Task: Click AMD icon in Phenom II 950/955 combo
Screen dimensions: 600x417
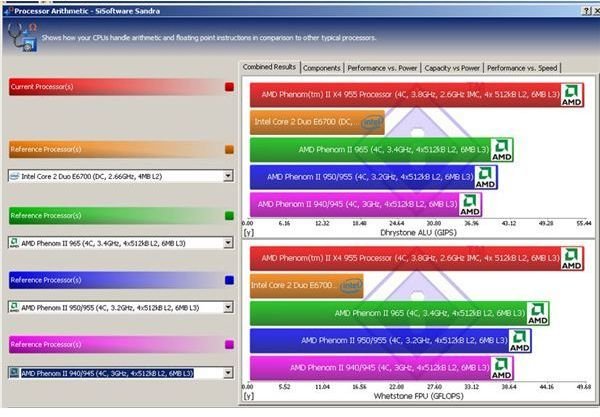Action: [15, 307]
